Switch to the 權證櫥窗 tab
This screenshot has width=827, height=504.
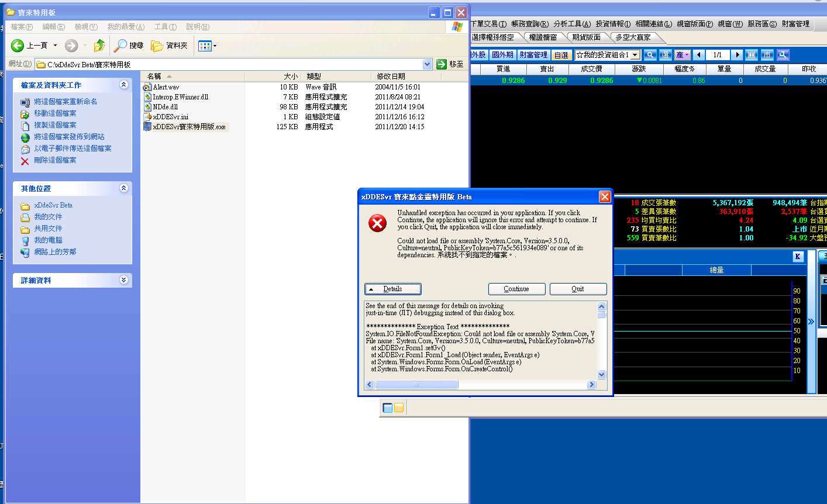(x=543, y=37)
